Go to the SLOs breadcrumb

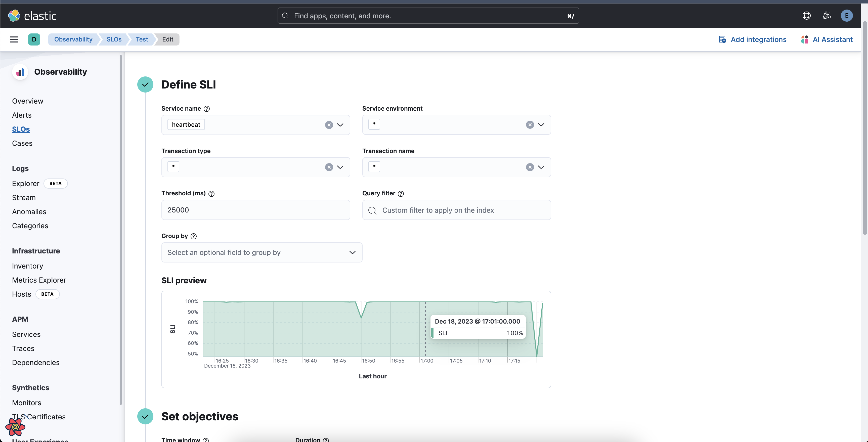coord(114,39)
